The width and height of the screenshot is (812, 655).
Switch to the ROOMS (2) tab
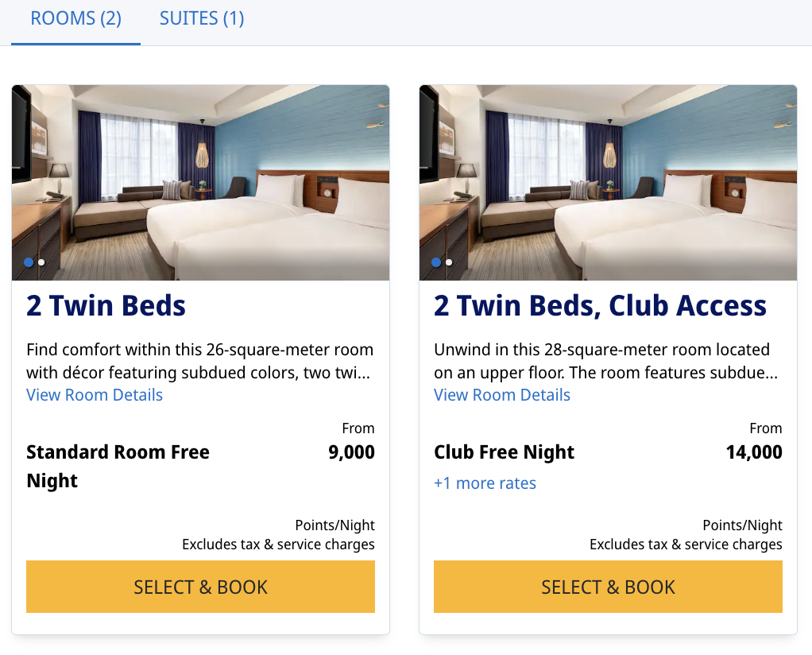[x=76, y=18]
